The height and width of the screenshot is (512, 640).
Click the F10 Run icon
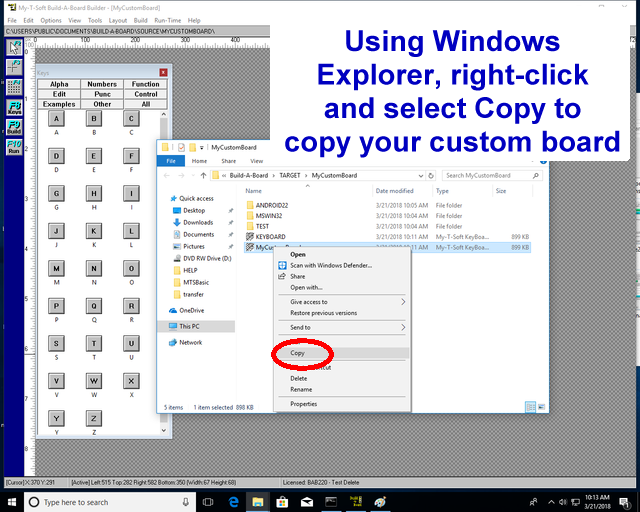[x=14, y=147]
